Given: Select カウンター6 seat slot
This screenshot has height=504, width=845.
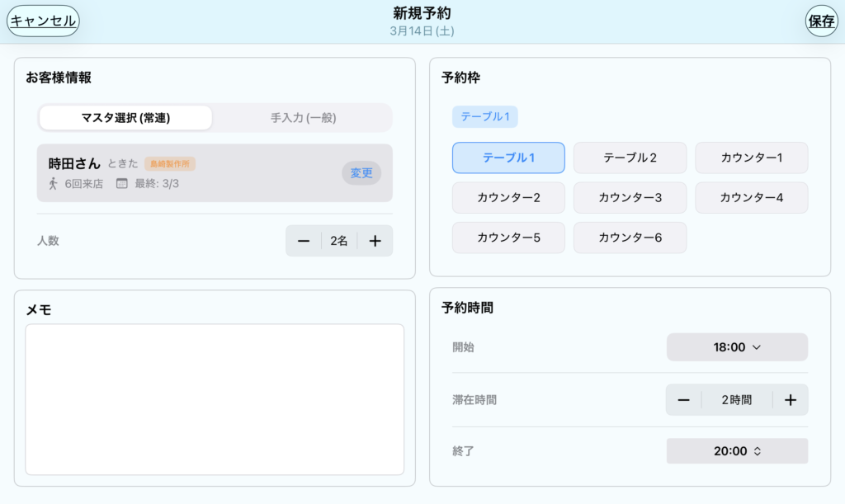Looking at the screenshot, I should tap(630, 238).
